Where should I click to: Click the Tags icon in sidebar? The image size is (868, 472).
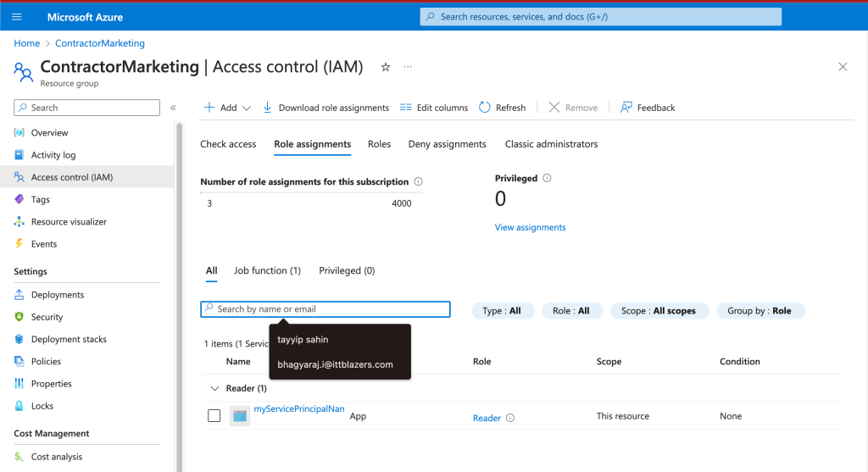19,199
